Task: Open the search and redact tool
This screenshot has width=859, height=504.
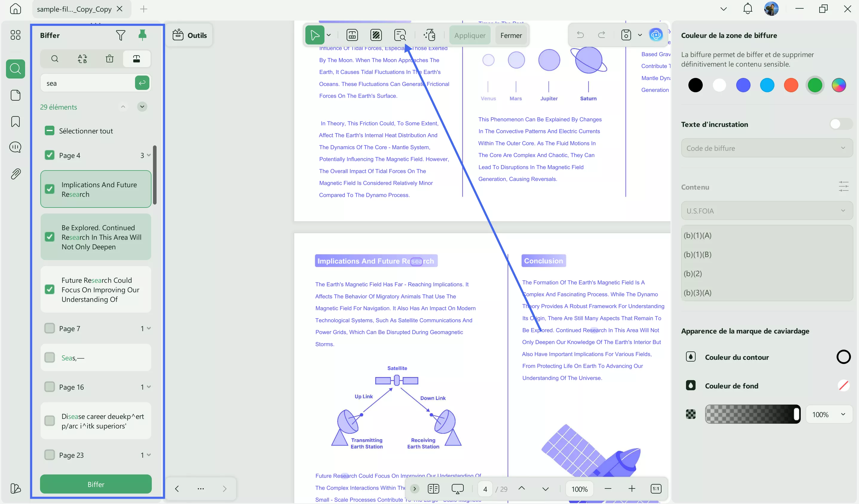Action: (x=400, y=35)
